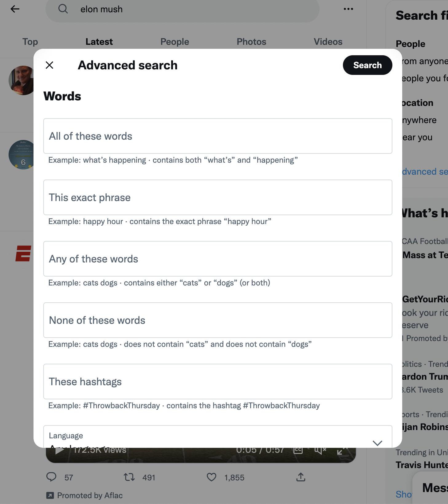Click the back arrow icon

15,9
